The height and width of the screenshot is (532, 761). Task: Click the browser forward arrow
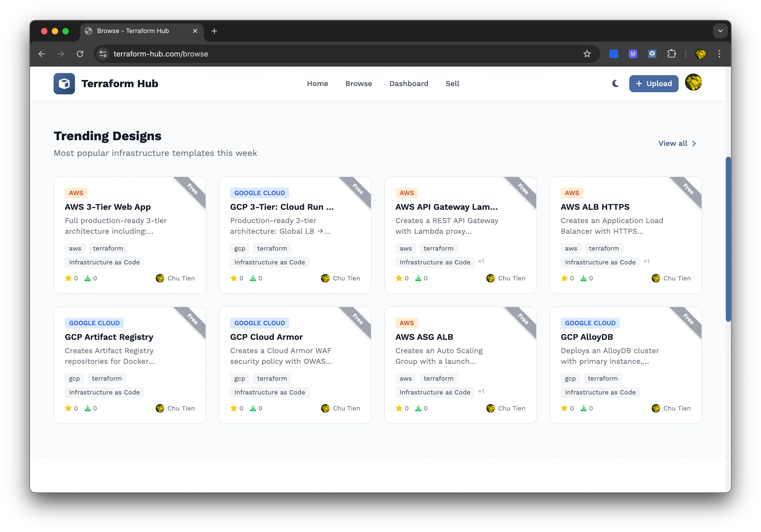[x=61, y=54]
